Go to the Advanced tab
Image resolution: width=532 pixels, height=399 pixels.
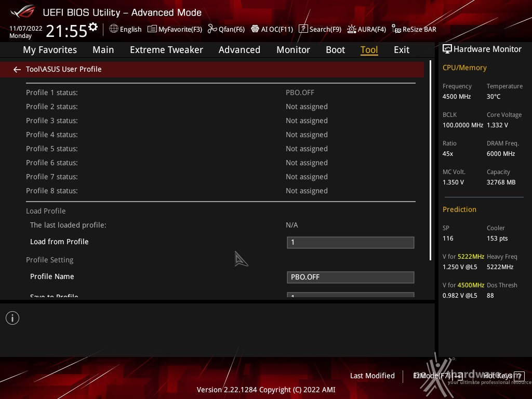tap(239, 50)
